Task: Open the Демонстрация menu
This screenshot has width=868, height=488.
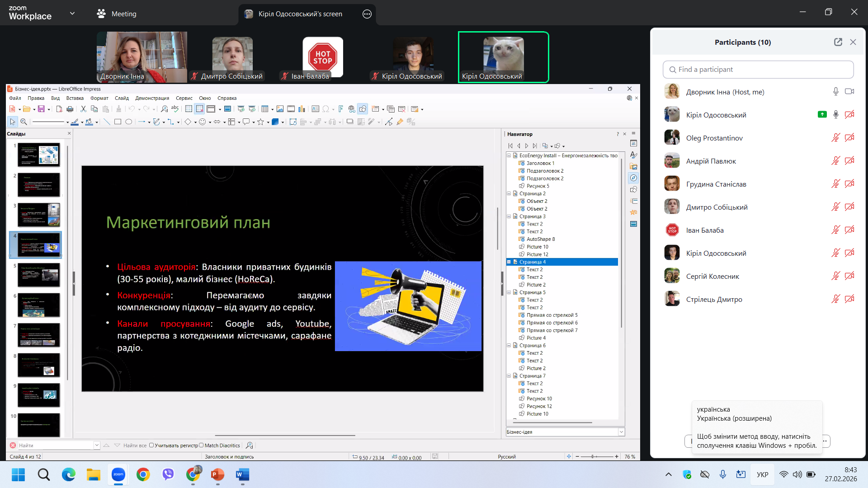Action: click(x=152, y=98)
